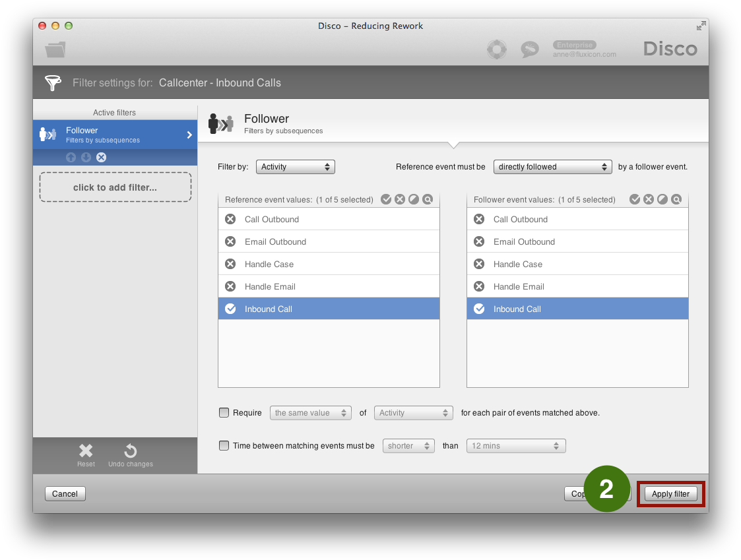This screenshot has width=741, height=560.
Task: Click the help lifebuoy icon
Action: [x=496, y=49]
